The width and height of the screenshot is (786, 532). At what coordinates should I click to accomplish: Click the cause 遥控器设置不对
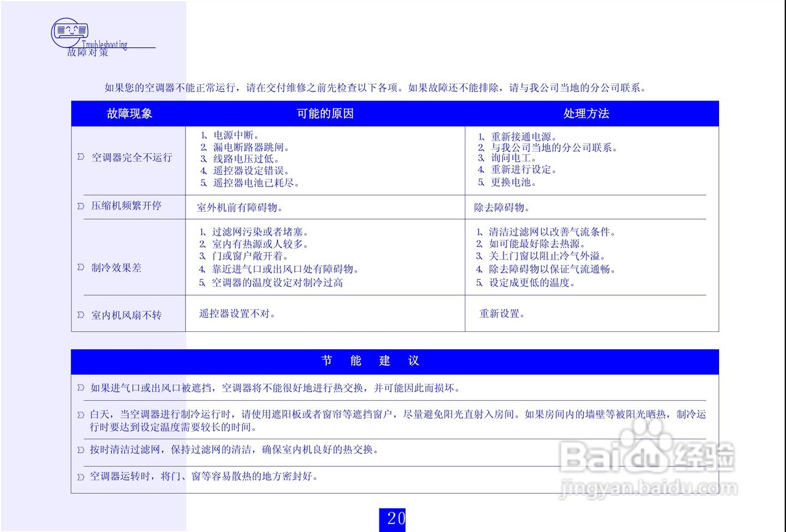click(238, 314)
